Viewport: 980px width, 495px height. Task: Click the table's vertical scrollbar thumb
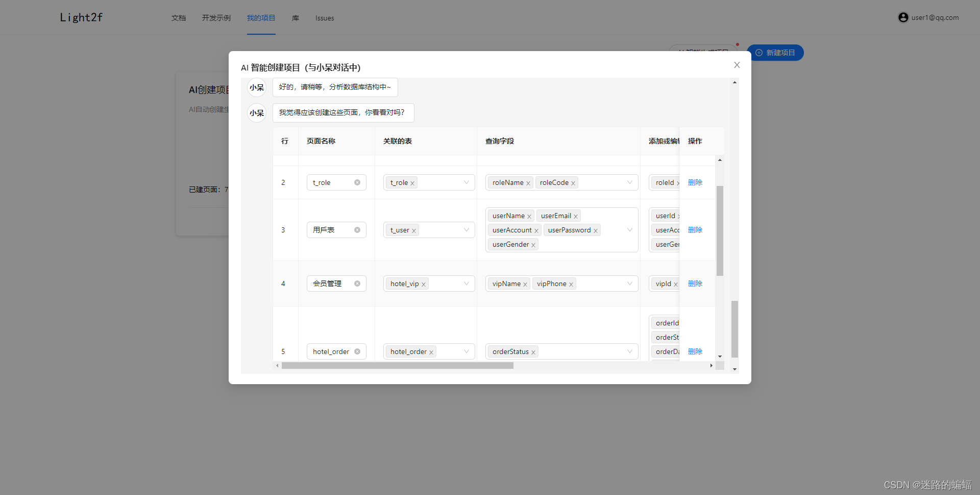[x=720, y=231]
